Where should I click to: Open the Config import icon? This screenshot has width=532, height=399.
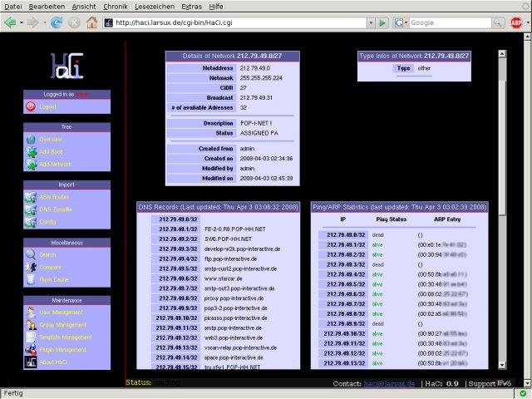pos(31,222)
